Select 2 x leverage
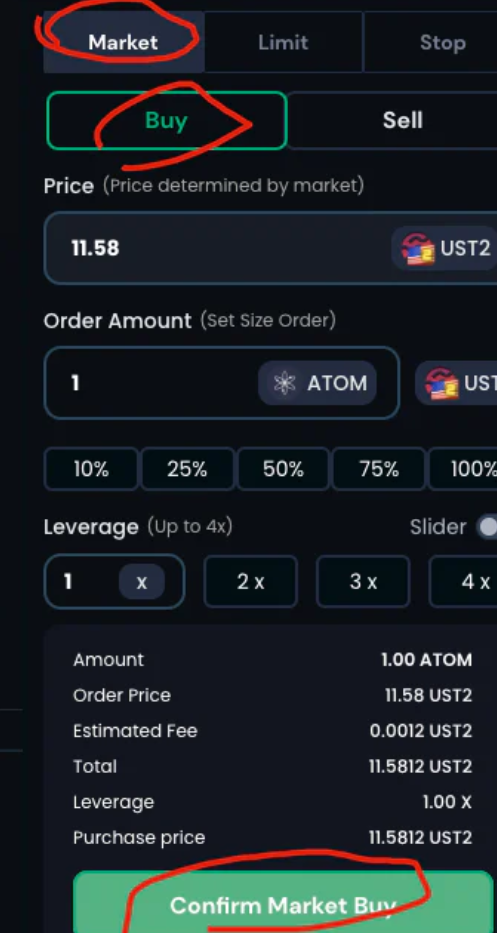Screen dimensions: 497x933 point(251,581)
